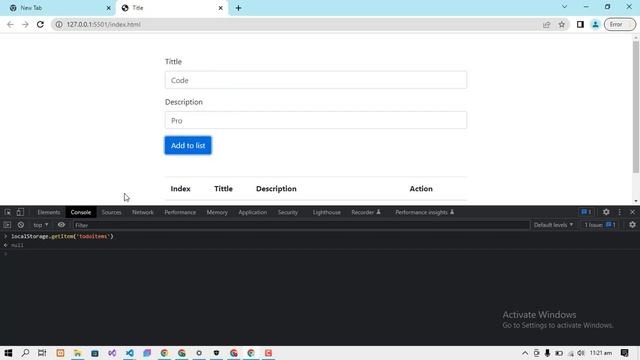Open the tab search chevron
This screenshot has height=360, width=640.
[x=564, y=7]
